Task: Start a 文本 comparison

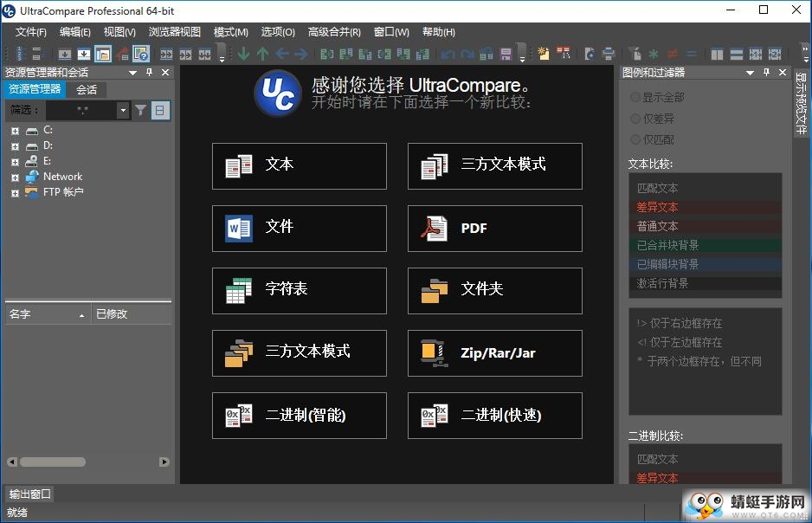Action: (x=300, y=166)
